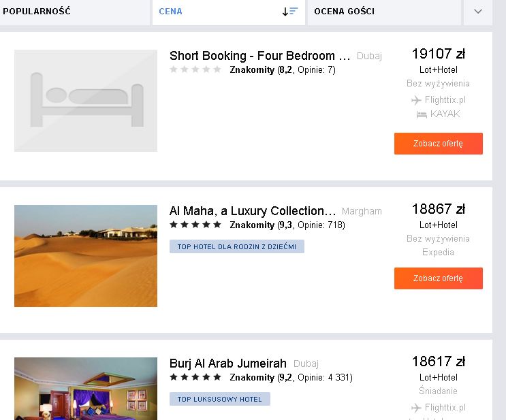This screenshot has height=420, width=506.
Task: Click the Dubaj label next to Short Booking
Action: pyautogui.click(x=370, y=56)
